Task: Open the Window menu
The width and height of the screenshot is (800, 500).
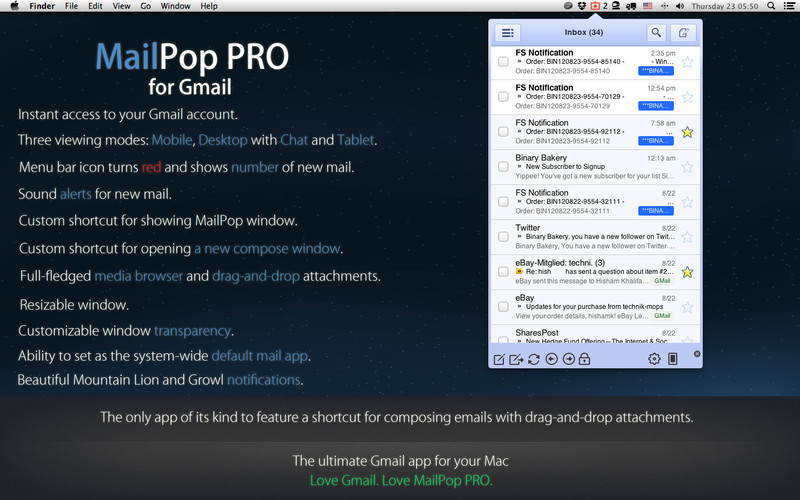Action: coord(176,6)
